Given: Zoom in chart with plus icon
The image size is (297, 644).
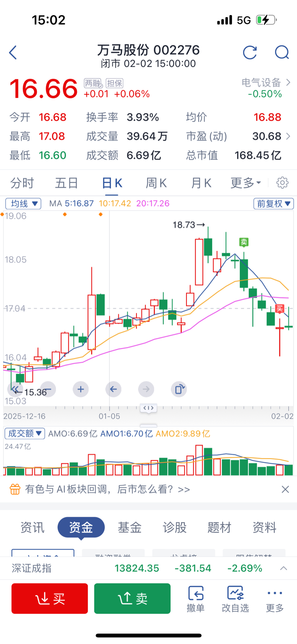Looking at the screenshot, I should (x=80, y=389).
